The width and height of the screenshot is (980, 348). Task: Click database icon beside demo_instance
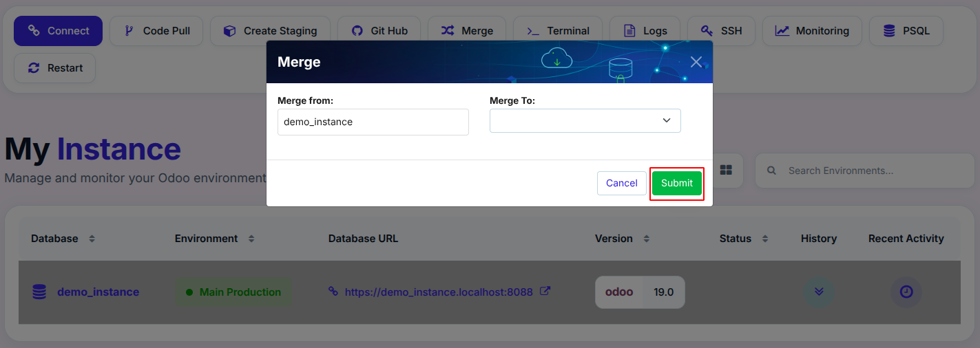click(39, 292)
